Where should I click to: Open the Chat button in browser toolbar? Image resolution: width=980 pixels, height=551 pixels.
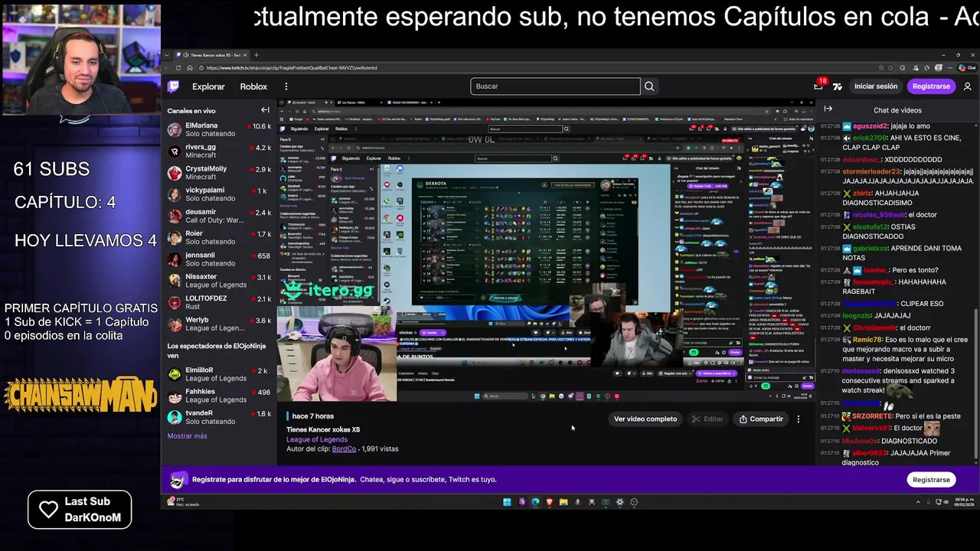(969, 67)
